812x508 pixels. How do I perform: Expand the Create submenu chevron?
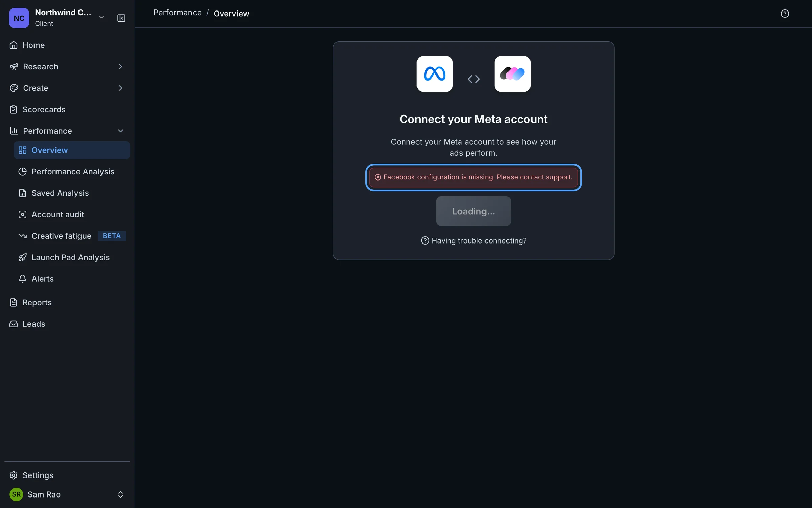pyautogui.click(x=120, y=88)
